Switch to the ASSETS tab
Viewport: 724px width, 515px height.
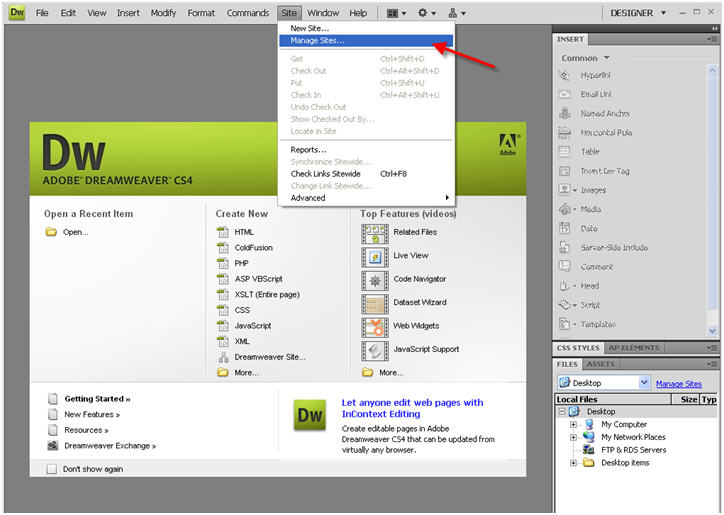point(600,364)
